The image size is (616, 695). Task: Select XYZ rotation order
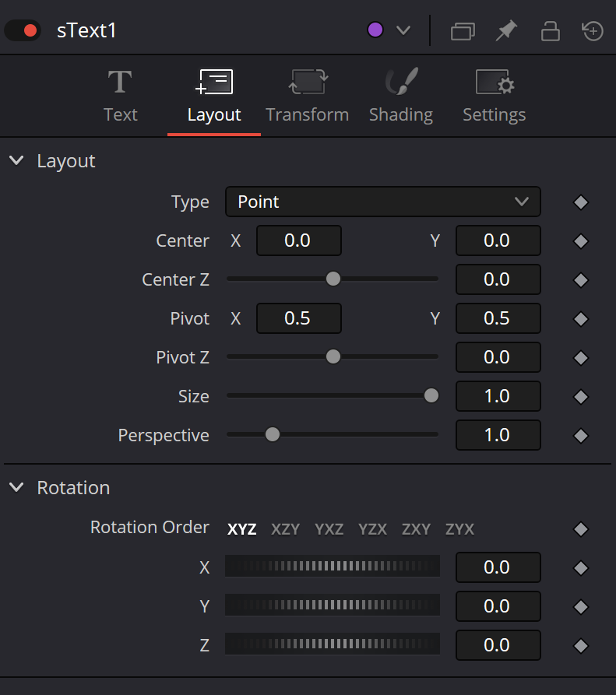coord(241,529)
